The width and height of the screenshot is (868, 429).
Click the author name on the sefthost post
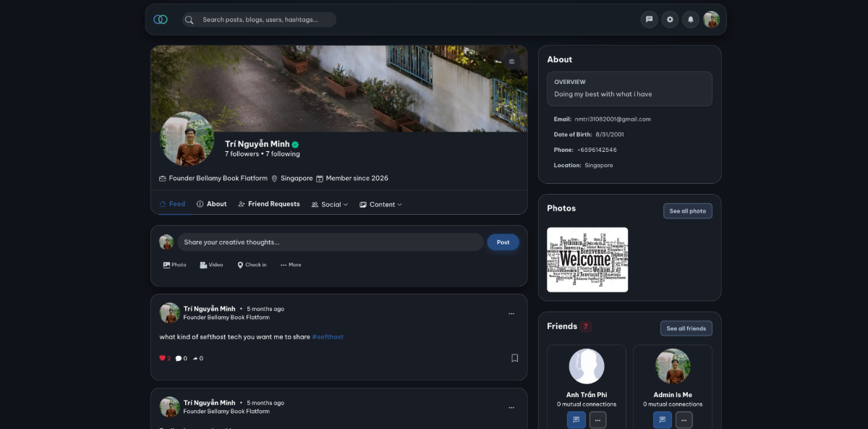(x=209, y=308)
